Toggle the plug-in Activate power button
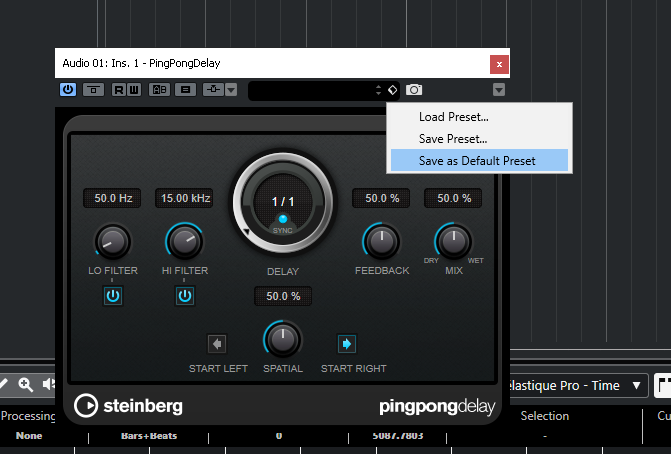The image size is (671, 454). coord(68,89)
